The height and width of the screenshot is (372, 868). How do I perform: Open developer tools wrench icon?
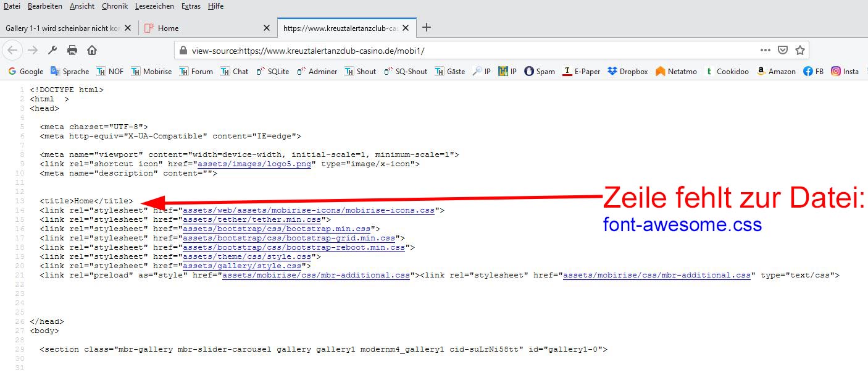52,50
